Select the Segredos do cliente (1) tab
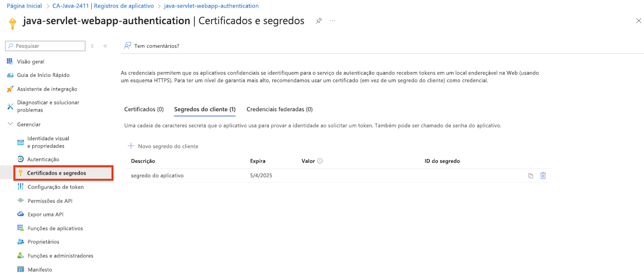Viewport: 644px width, 275px height. (205, 109)
